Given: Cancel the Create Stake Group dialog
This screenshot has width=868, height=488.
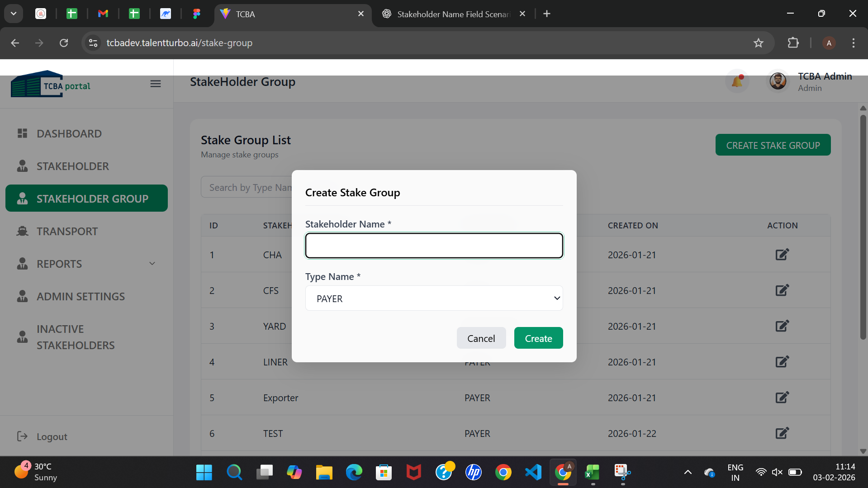Looking at the screenshot, I should (481, 338).
